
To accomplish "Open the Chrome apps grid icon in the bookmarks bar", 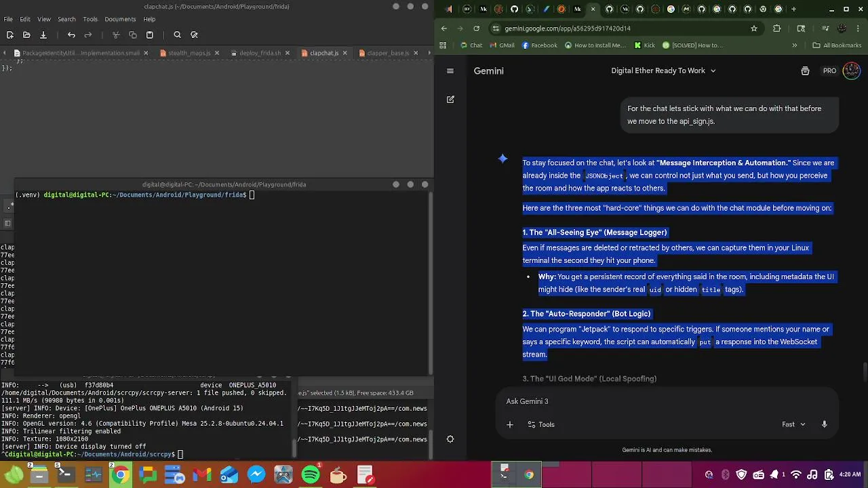I will (x=443, y=45).
